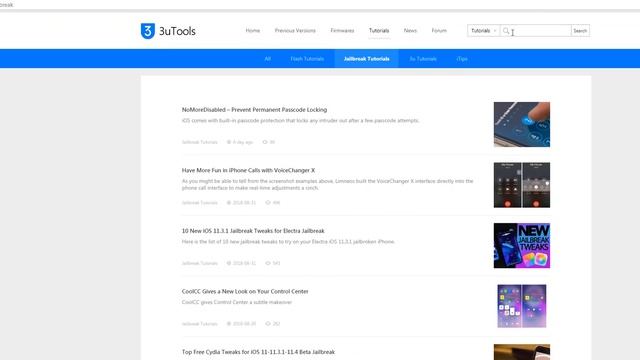Click the views eye icon in the CoolCC row
The image size is (640, 360).
coord(268,324)
